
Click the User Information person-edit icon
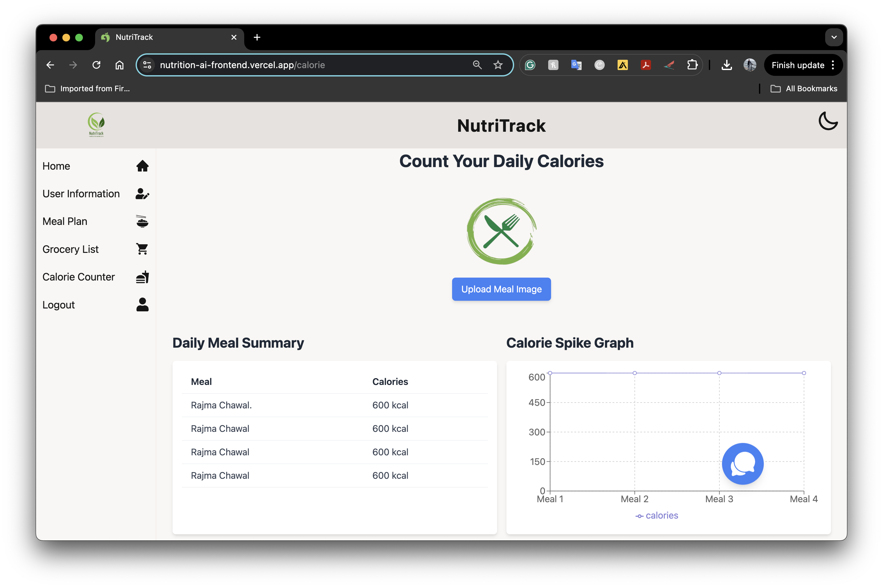(142, 194)
